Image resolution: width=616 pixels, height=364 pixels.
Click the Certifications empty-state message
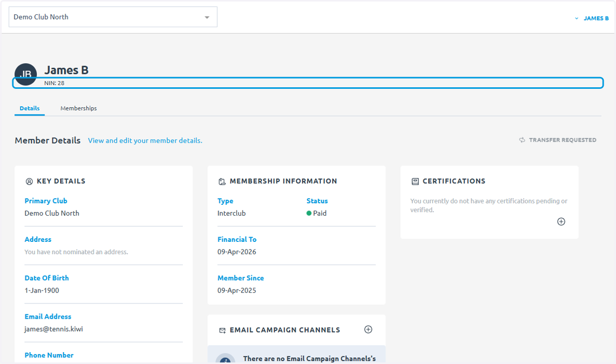coord(489,205)
